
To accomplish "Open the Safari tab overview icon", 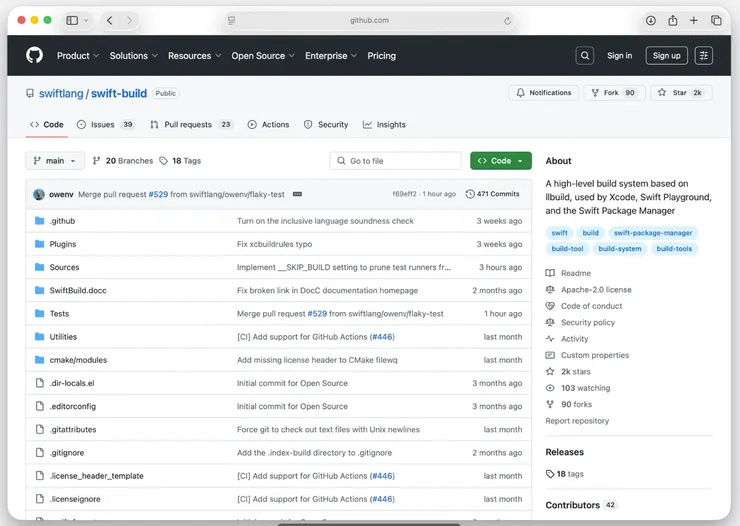I will click(x=717, y=20).
